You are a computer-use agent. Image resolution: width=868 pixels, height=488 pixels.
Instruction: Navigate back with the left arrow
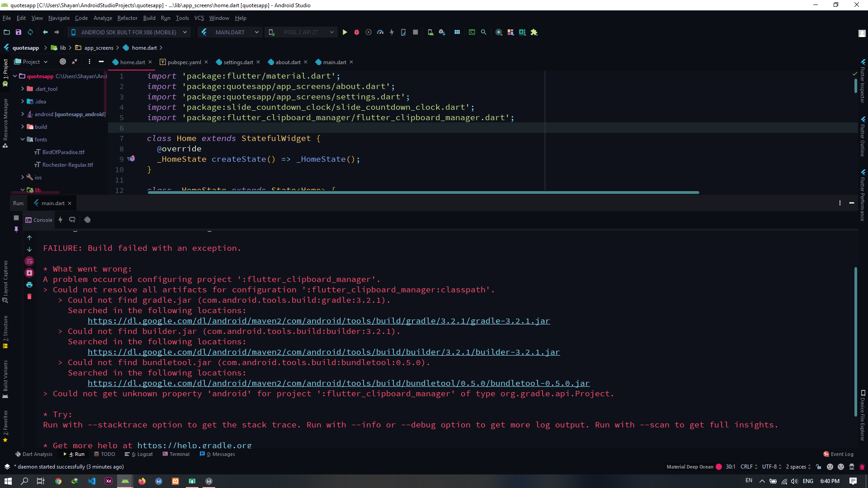tap(45, 33)
